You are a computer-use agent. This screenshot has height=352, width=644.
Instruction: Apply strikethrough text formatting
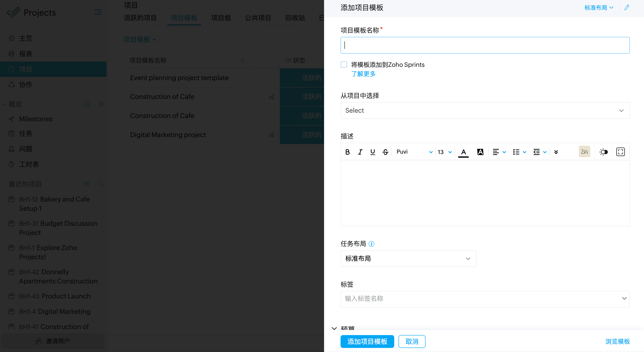[385, 152]
